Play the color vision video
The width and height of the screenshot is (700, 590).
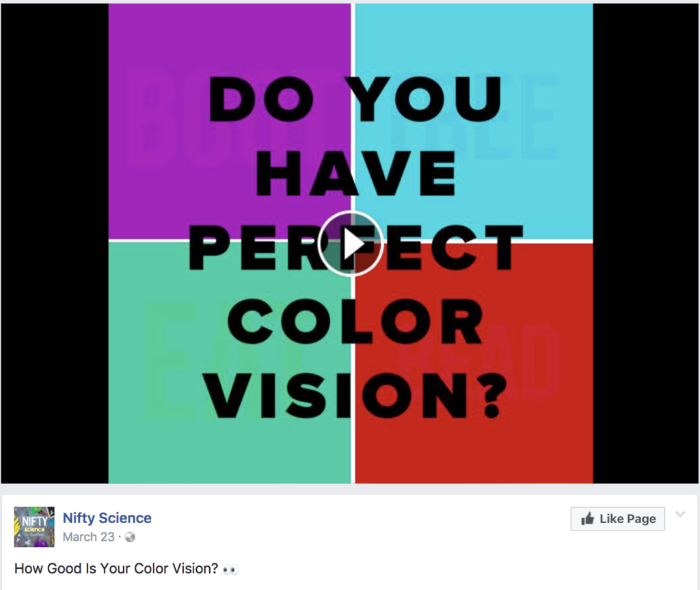pos(351,243)
